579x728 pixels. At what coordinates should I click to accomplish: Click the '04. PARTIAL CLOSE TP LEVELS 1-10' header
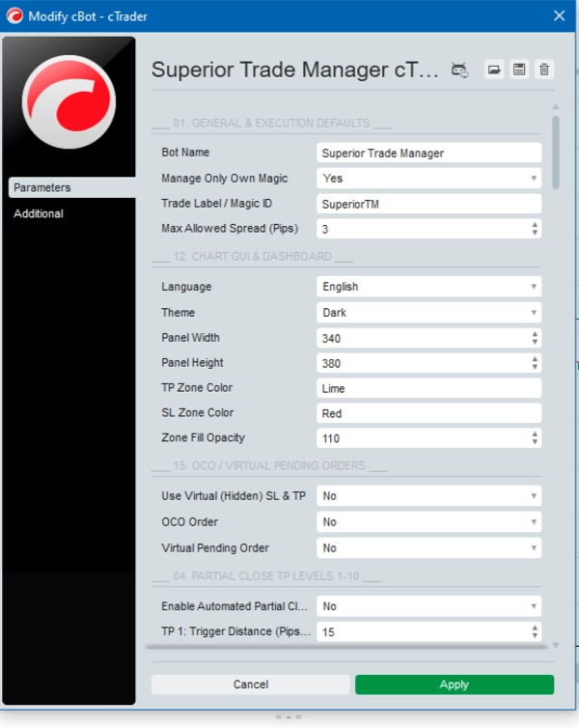pos(265,576)
